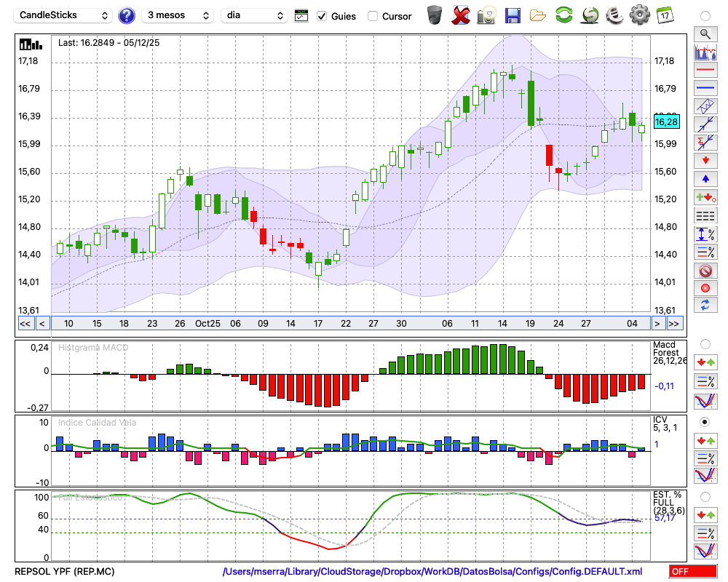The height and width of the screenshot is (582, 728).
Task: Select the red horizontal line tool
Action: tap(705, 70)
